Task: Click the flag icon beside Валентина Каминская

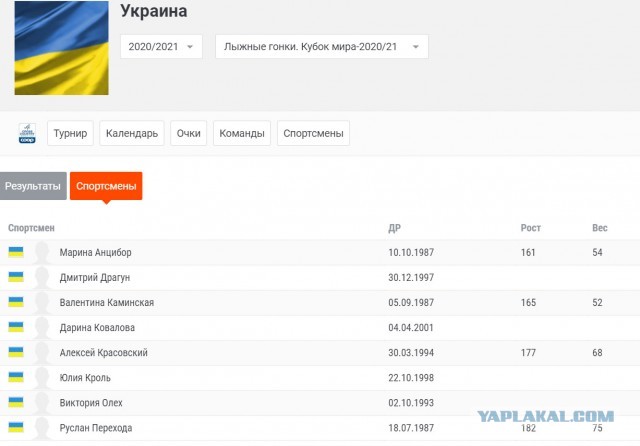Action: 16,302
